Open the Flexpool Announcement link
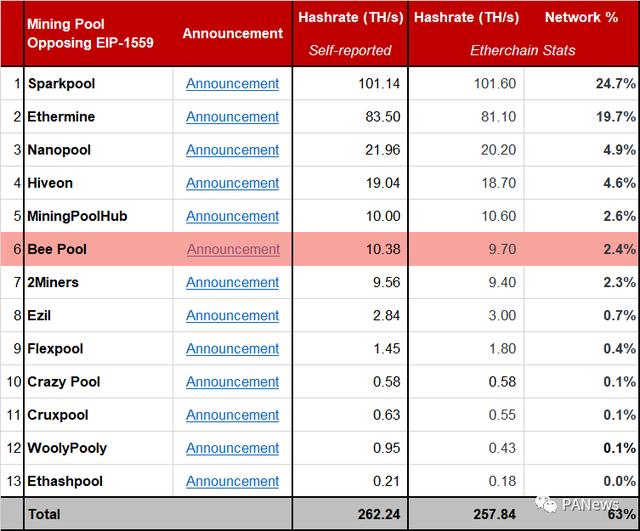640x531 pixels. [232, 349]
